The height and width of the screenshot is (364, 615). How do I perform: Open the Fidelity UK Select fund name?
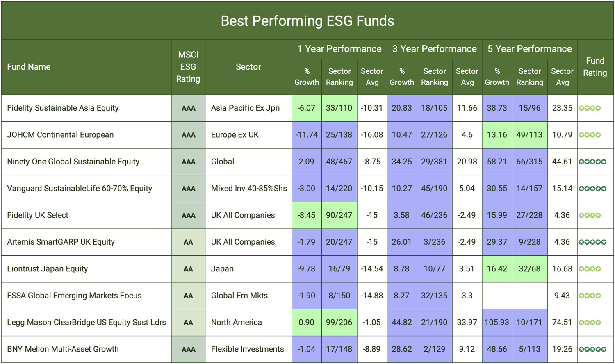pos(38,215)
